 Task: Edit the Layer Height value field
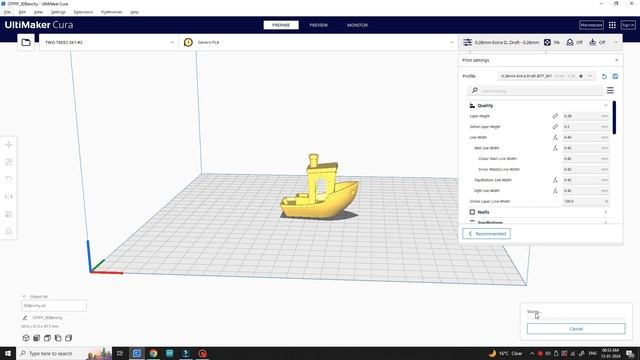tap(586, 116)
